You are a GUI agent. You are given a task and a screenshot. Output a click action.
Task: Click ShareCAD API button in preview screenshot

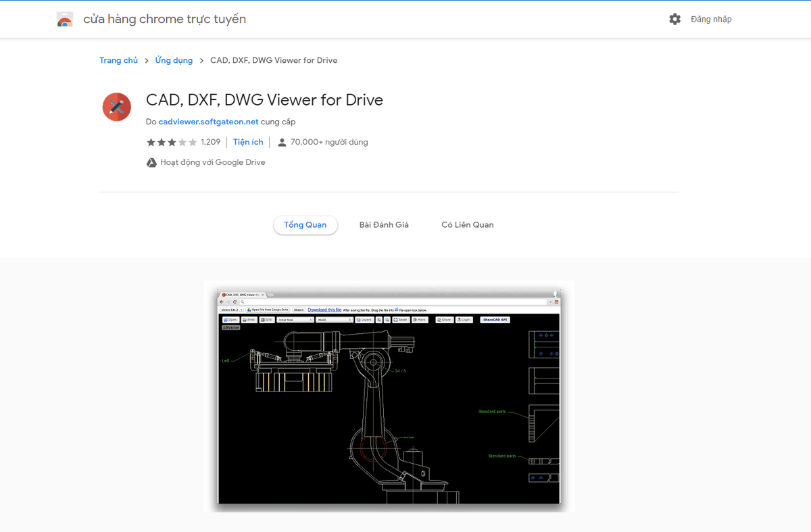click(x=495, y=320)
